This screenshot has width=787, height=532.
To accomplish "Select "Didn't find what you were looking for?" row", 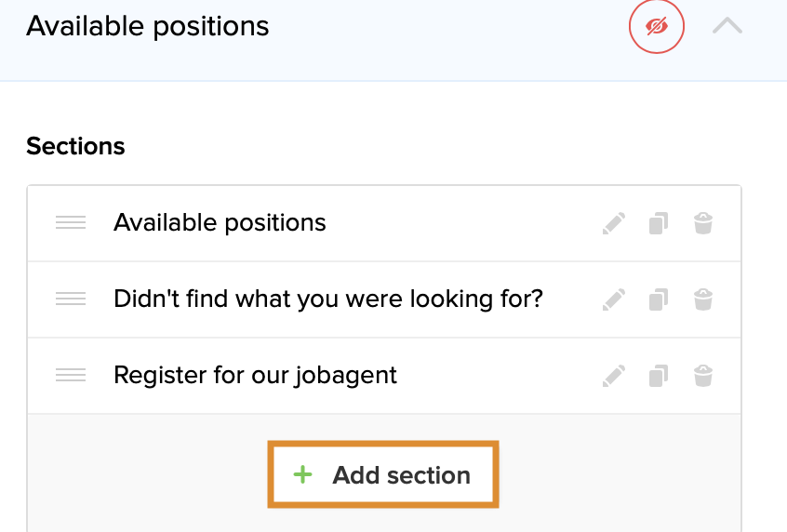I will (327, 299).
